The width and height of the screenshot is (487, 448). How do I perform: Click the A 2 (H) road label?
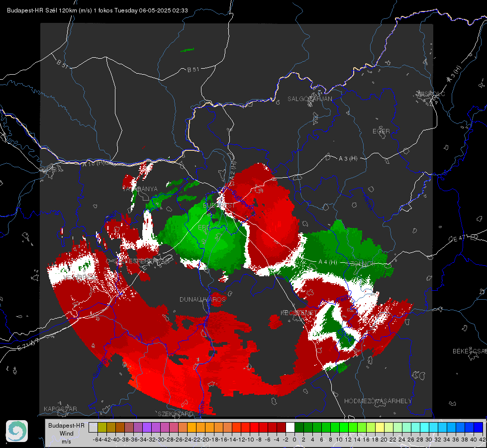point(233,171)
